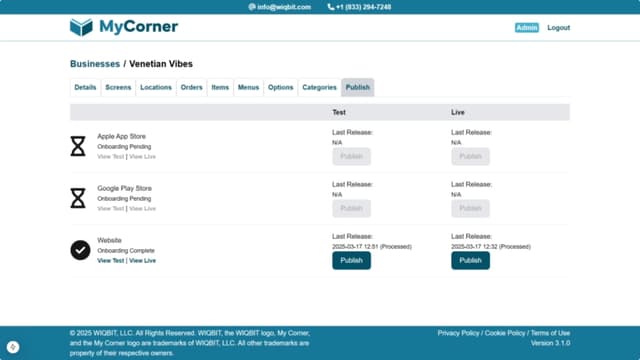
Task: Click the Website row label
Action: point(109,240)
